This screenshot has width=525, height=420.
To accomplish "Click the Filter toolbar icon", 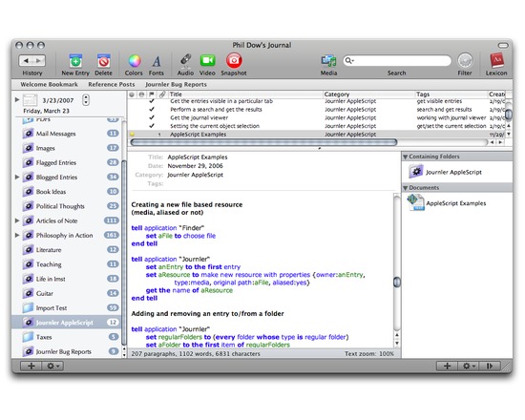I will click(x=465, y=61).
